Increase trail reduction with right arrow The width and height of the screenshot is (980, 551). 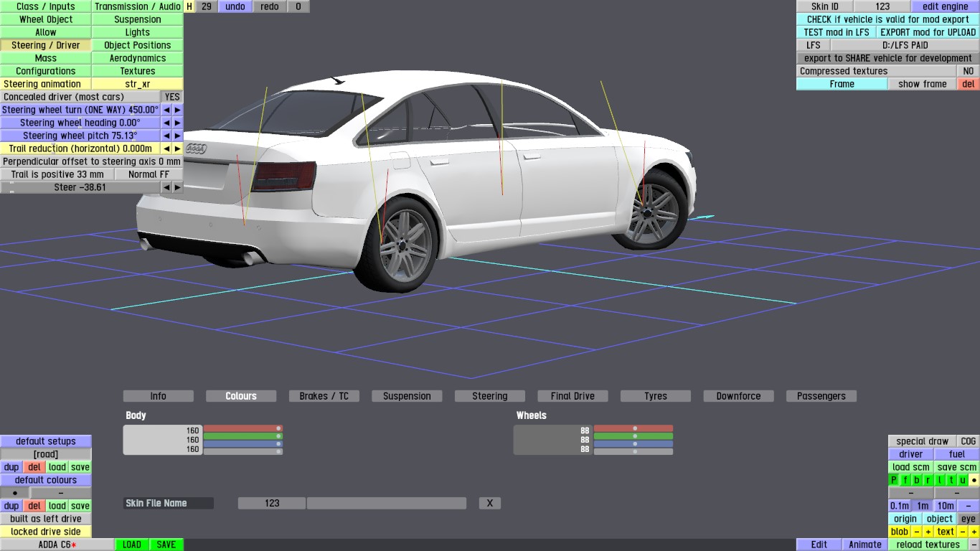(178, 149)
